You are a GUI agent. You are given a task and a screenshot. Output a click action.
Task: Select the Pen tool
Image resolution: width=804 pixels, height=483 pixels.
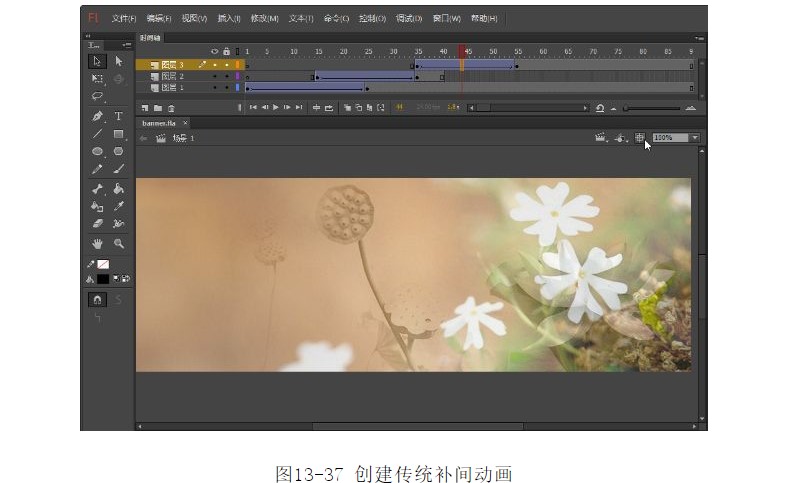(97, 116)
